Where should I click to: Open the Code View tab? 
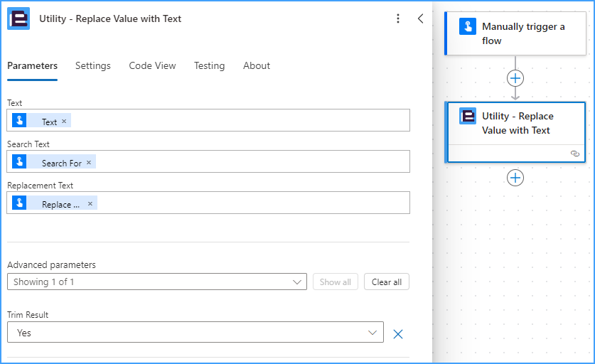click(x=152, y=65)
